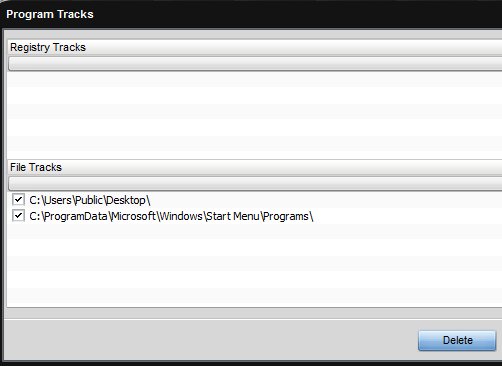This screenshot has height=366, width=502.
Task: Click the middle of the empty File Tracks area
Action: pos(255,265)
